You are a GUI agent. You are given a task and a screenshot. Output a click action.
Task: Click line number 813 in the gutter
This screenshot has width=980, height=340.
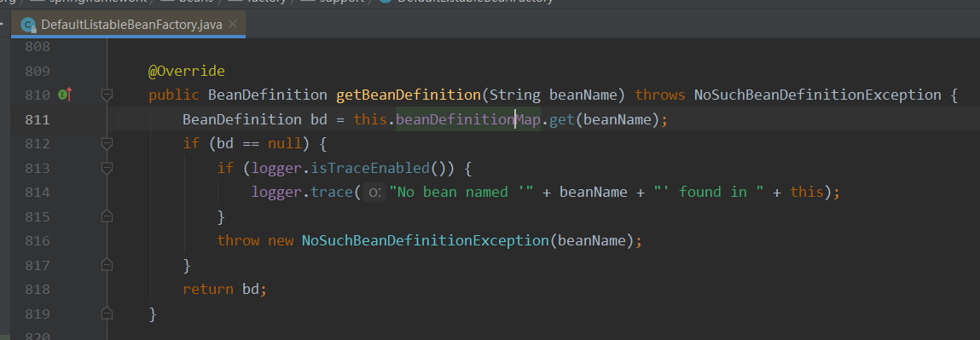click(38, 168)
